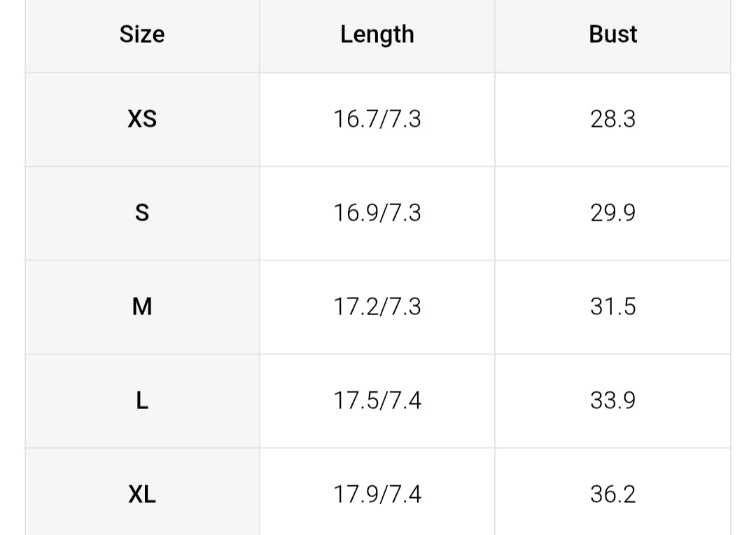This screenshot has height=535, width=756.
Task: Select the S size row label
Action: click(142, 213)
